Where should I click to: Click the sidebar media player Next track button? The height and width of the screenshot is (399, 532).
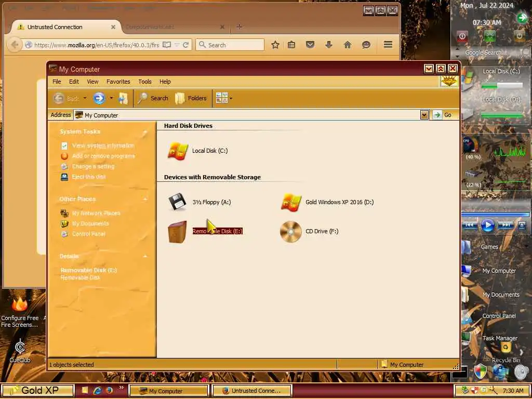506,225
